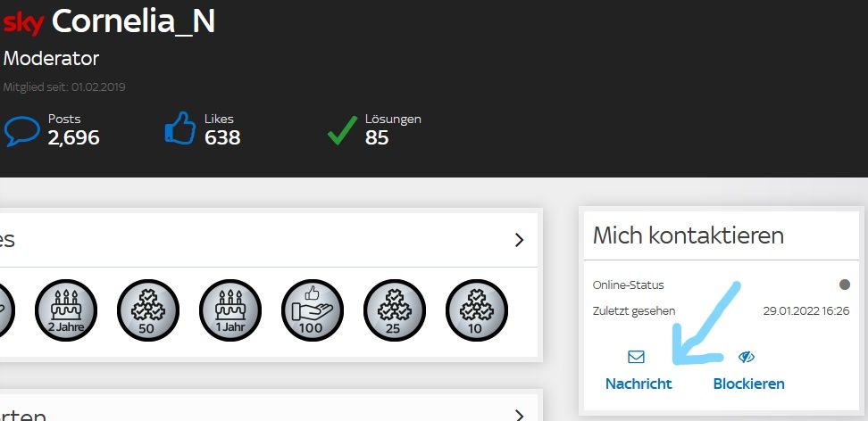
Task: Click the Likes thumbs-up icon
Action: pyautogui.click(x=179, y=129)
